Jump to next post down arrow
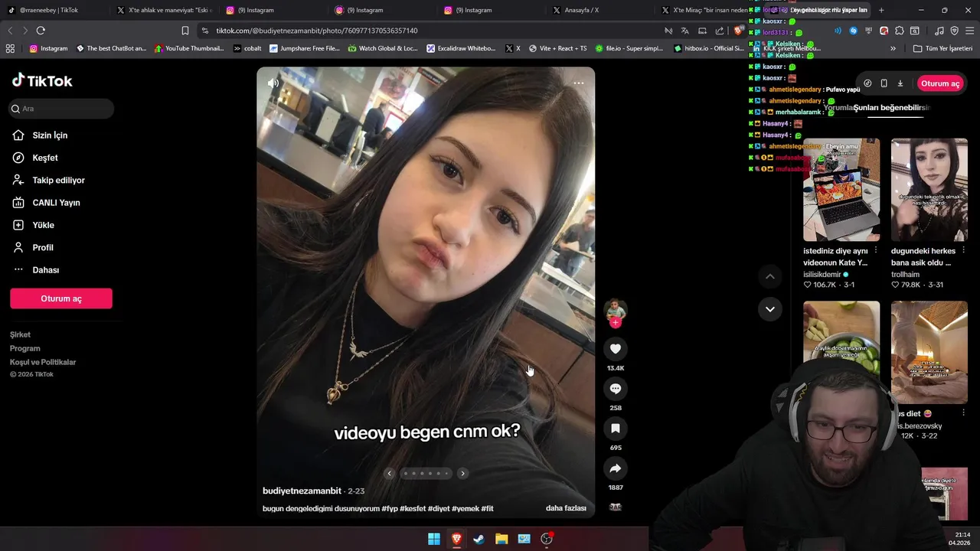The image size is (980, 551). (770, 309)
